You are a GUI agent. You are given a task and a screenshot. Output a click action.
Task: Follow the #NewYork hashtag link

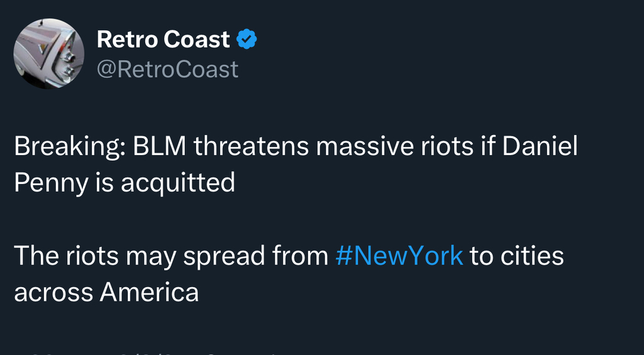tap(400, 256)
